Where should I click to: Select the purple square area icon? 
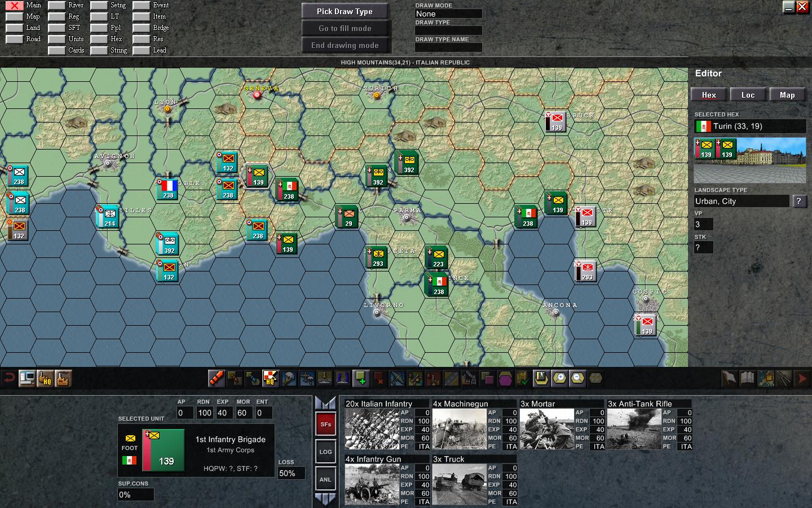[x=487, y=378]
